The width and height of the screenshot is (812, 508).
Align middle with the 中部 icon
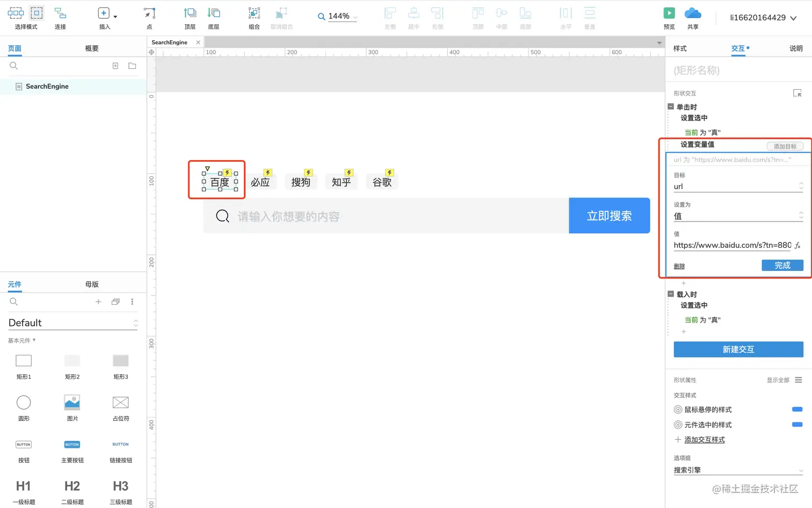point(502,13)
